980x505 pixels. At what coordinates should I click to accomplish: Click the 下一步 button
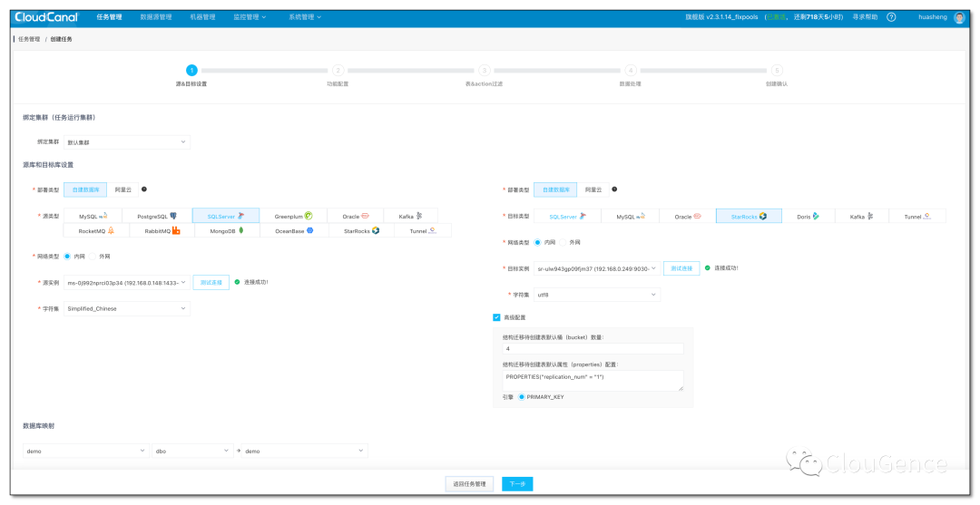pos(517,484)
